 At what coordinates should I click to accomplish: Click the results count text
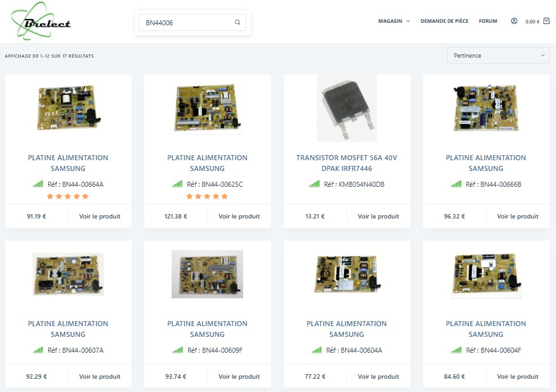coord(49,56)
